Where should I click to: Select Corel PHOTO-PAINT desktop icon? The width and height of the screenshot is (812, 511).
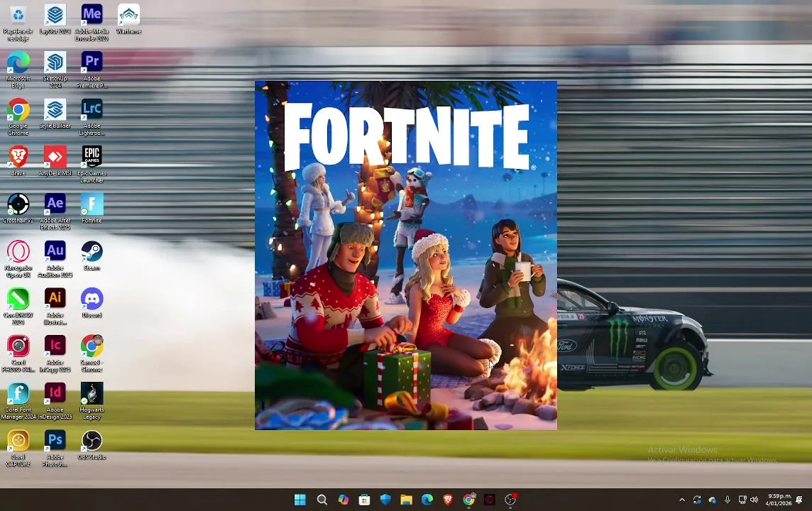coord(18,353)
